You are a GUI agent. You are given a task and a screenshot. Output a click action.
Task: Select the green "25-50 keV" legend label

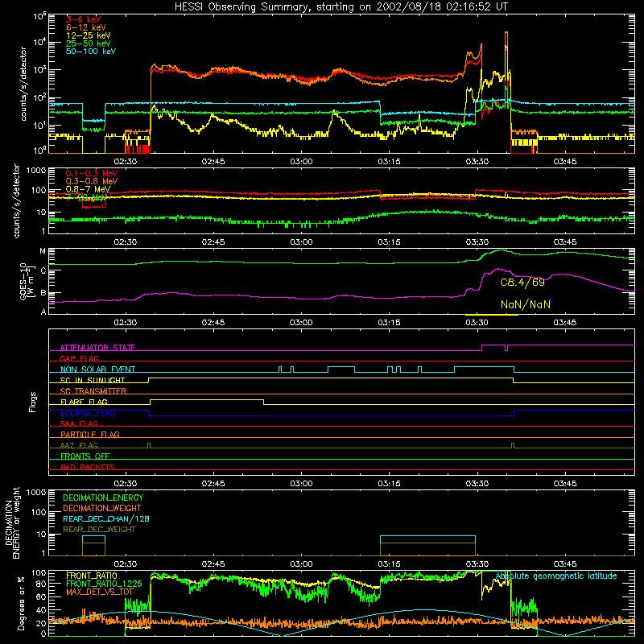point(89,43)
